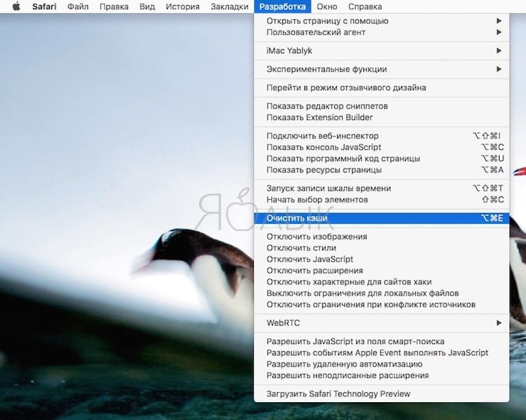This screenshot has width=526, height=420.
Task: Expand the WebRTC submenu
Action: pyautogui.click(x=382, y=323)
